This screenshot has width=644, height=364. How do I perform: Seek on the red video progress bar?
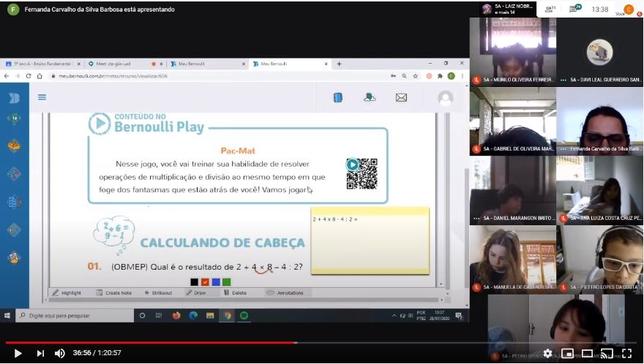pos(150,342)
